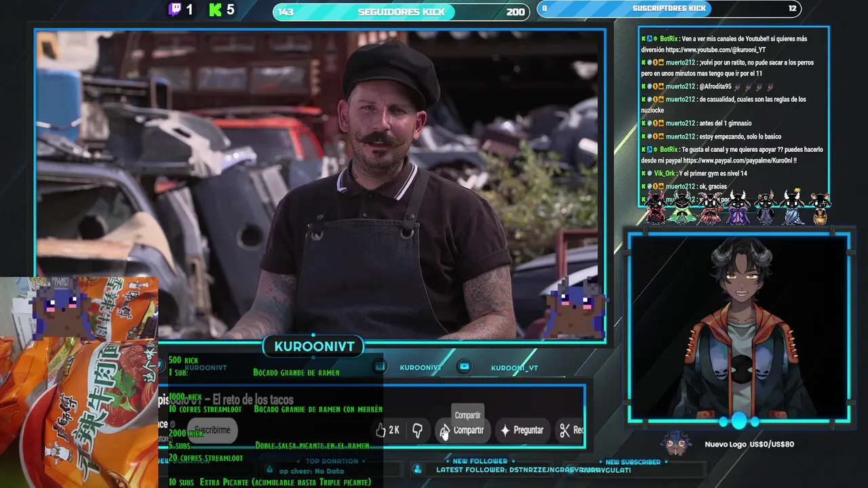Click the Vik_Ork username in chat

(665, 174)
